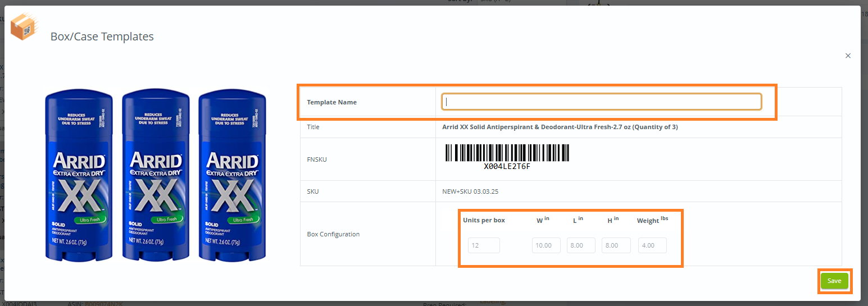Screen dimensions: 868x306
Task: Click the Arrid XX product title text
Action: (560, 127)
